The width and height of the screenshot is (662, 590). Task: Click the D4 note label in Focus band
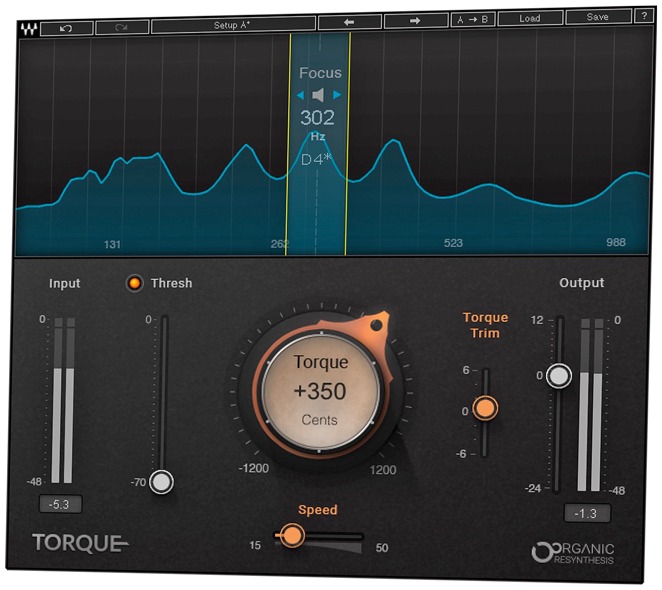(316, 160)
